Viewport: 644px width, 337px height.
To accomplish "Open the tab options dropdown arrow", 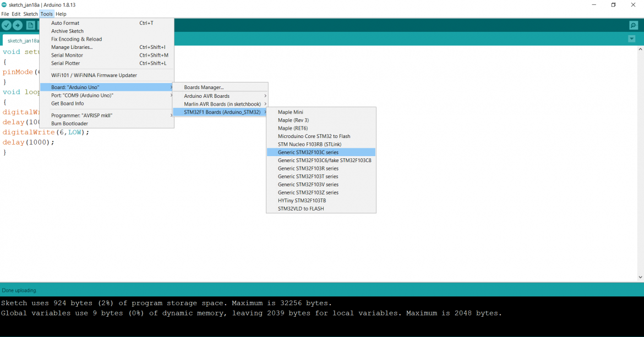I will point(631,39).
